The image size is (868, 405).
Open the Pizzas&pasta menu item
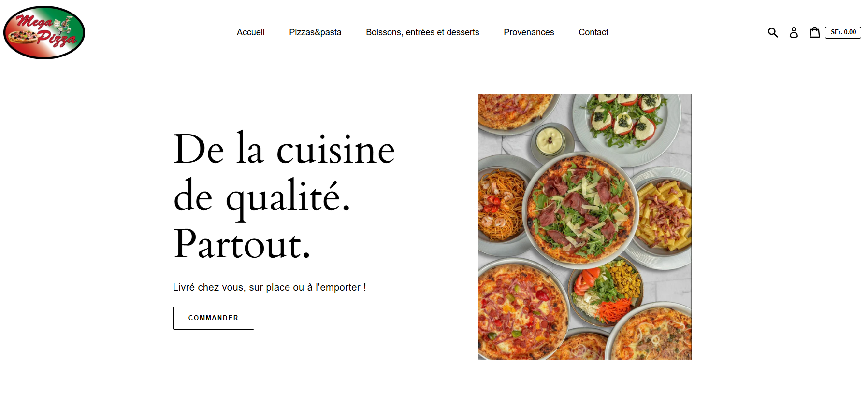point(315,32)
